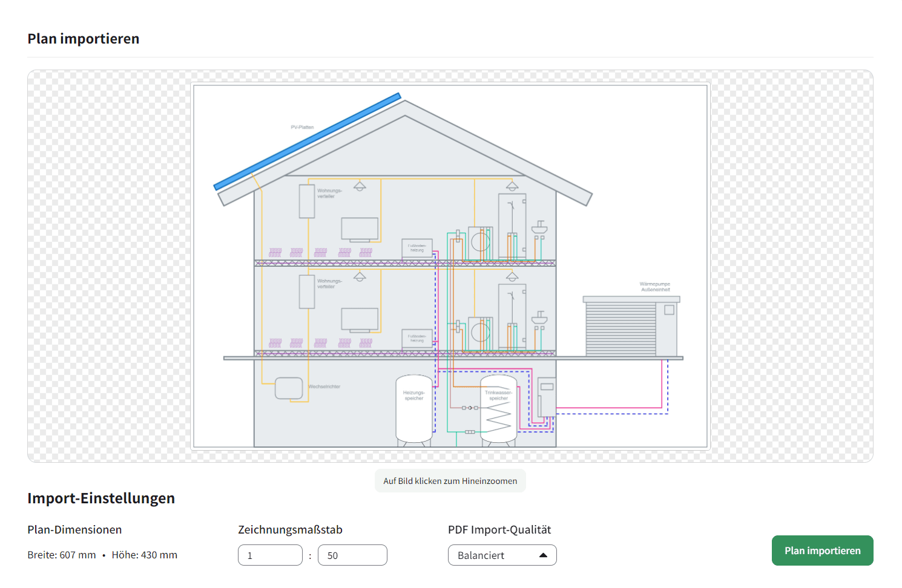Click the 'Auf Bild klicken zum Hineinzoomen' hint
Viewport: 902px width, 588px height.
[450, 481]
